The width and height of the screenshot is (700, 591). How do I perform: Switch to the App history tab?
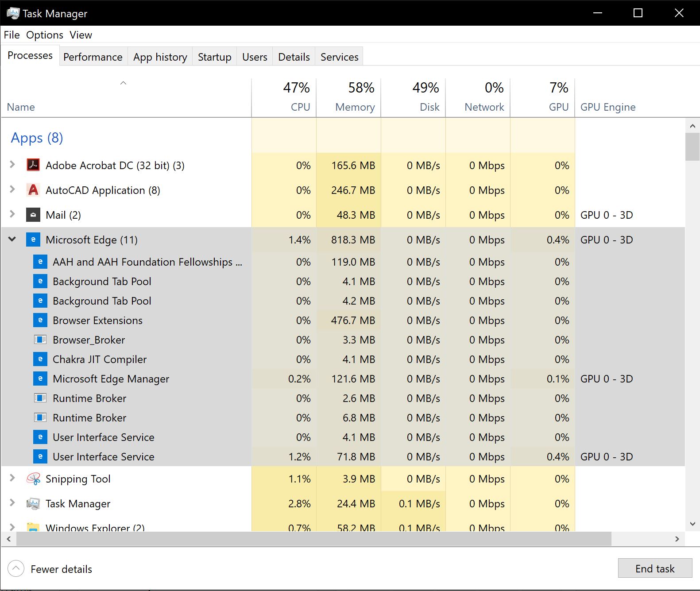click(160, 57)
